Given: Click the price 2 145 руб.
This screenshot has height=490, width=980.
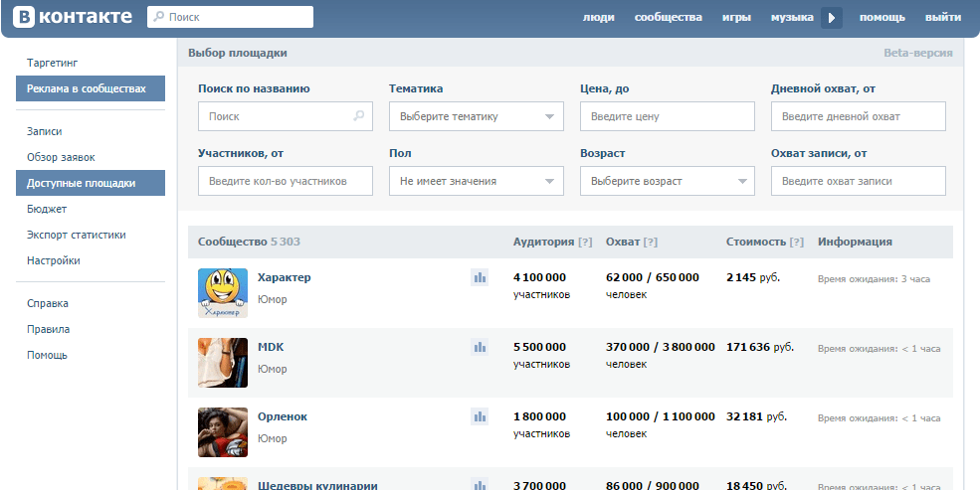Looking at the screenshot, I should (x=752, y=277).
